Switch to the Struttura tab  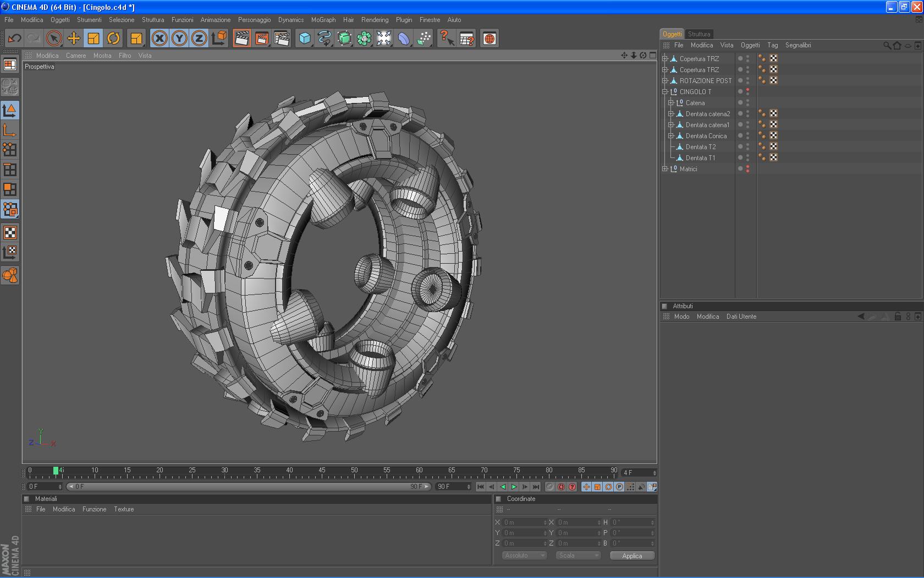(698, 34)
